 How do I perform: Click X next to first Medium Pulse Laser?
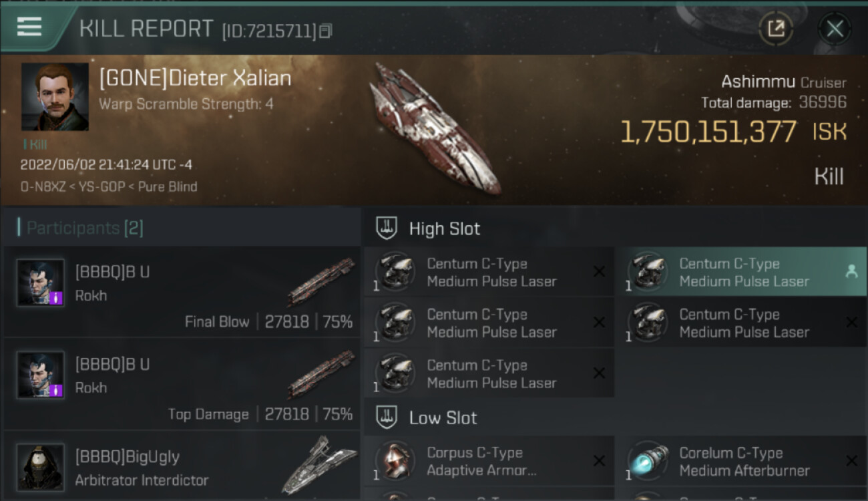[x=599, y=271]
